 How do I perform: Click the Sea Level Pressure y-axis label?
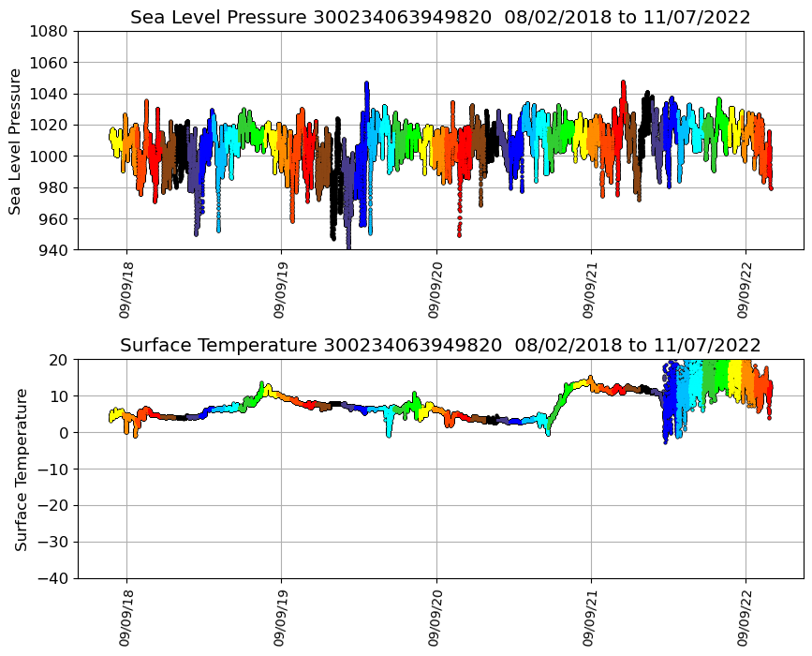pyautogui.click(x=16, y=141)
